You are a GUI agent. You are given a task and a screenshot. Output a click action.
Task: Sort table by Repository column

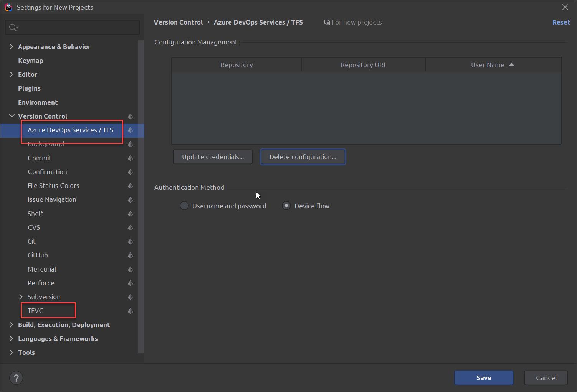pos(236,65)
